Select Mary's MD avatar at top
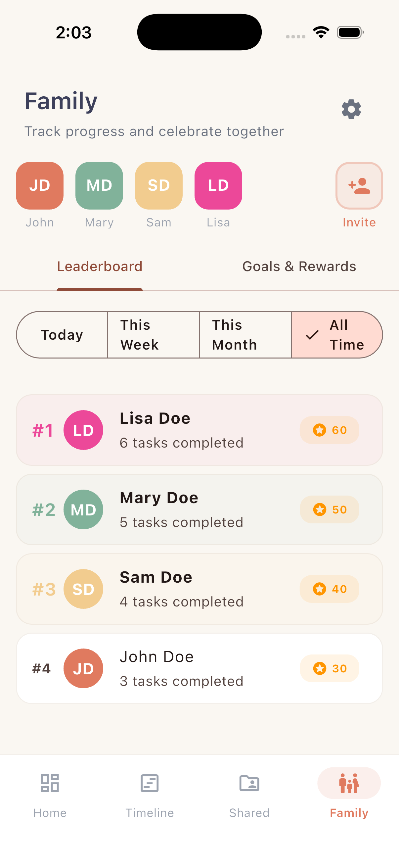 99,186
